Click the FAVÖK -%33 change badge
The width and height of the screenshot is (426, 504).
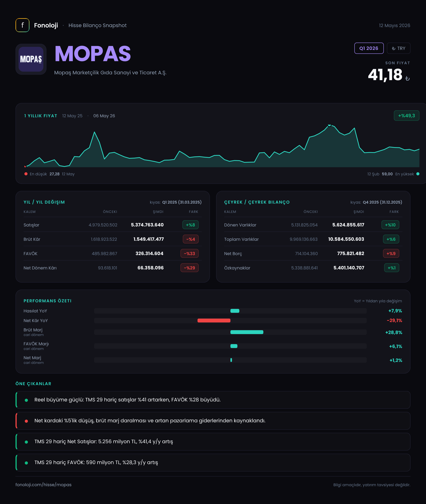pyautogui.click(x=189, y=253)
